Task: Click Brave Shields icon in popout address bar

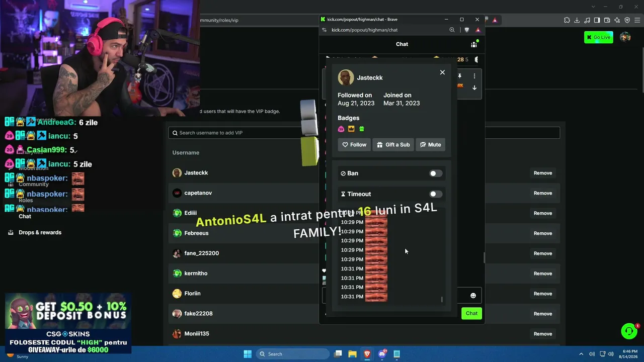Action: 467,30
